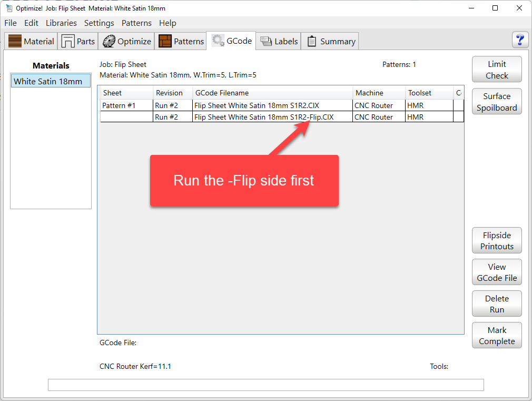Open the File menu
This screenshot has width=532, height=401.
tap(11, 23)
